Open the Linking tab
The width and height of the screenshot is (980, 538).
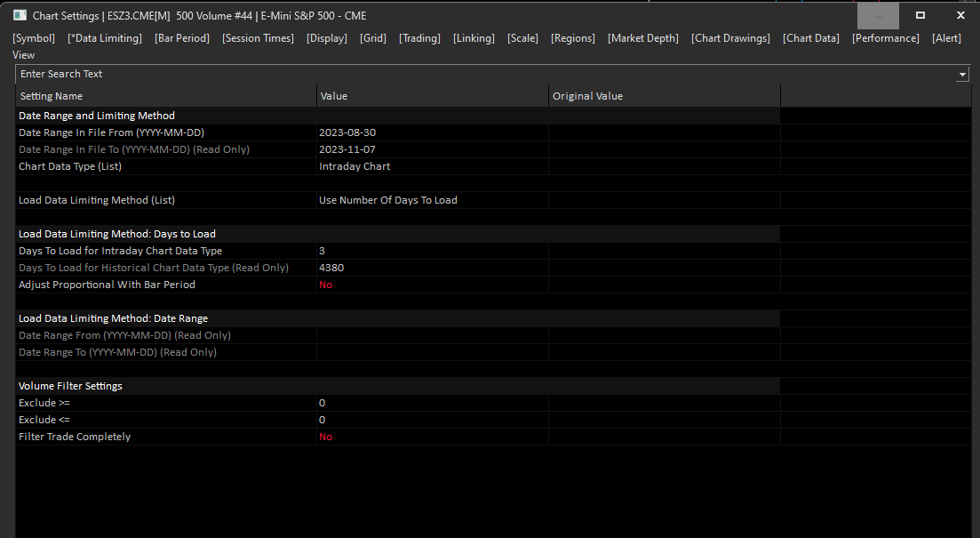474,38
